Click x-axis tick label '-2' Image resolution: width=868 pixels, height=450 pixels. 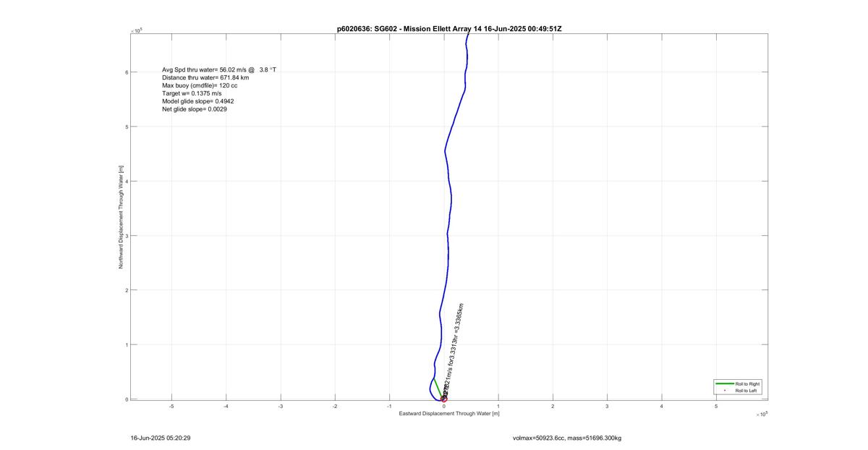[335, 407]
